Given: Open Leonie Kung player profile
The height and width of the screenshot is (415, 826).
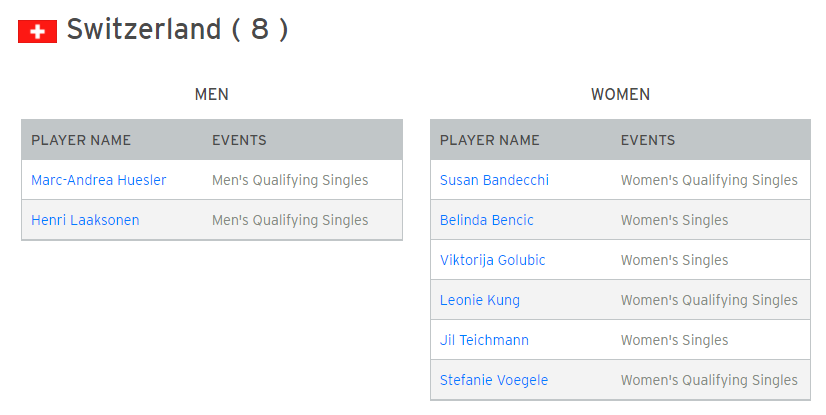Looking at the screenshot, I should click(480, 300).
